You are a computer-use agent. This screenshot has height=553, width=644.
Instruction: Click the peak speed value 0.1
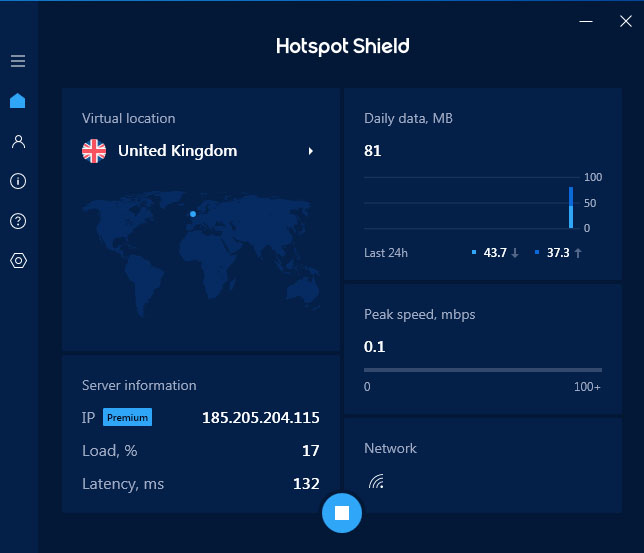(x=374, y=347)
